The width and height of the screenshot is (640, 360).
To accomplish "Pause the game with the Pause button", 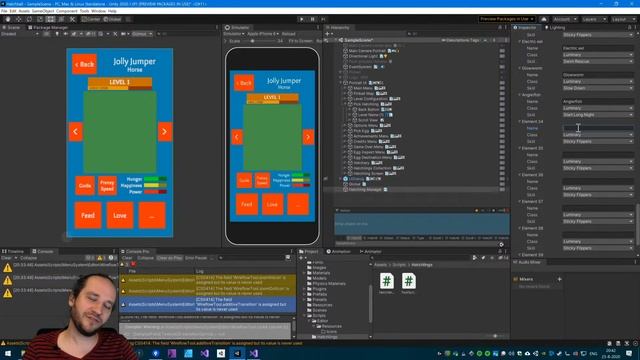I will [313, 19].
